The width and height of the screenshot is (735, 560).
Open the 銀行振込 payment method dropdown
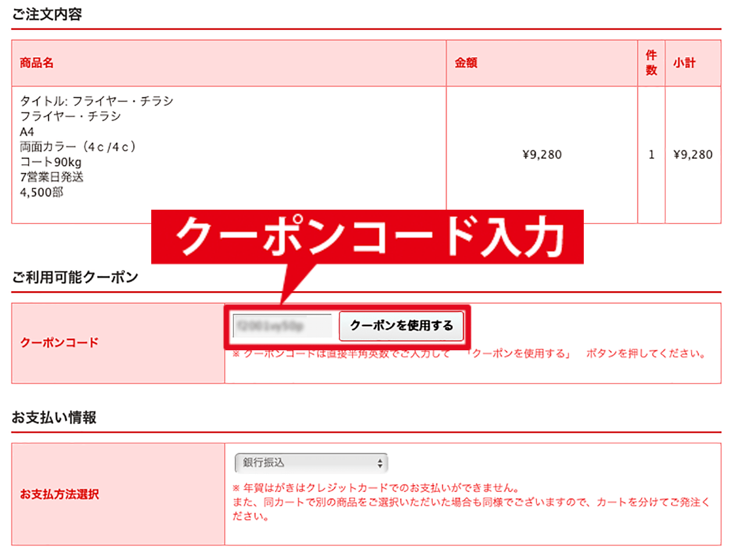[x=310, y=463]
